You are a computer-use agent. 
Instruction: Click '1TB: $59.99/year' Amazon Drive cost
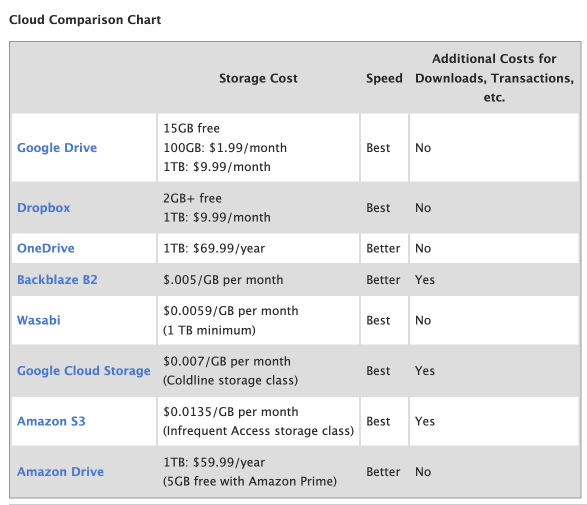click(x=214, y=462)
